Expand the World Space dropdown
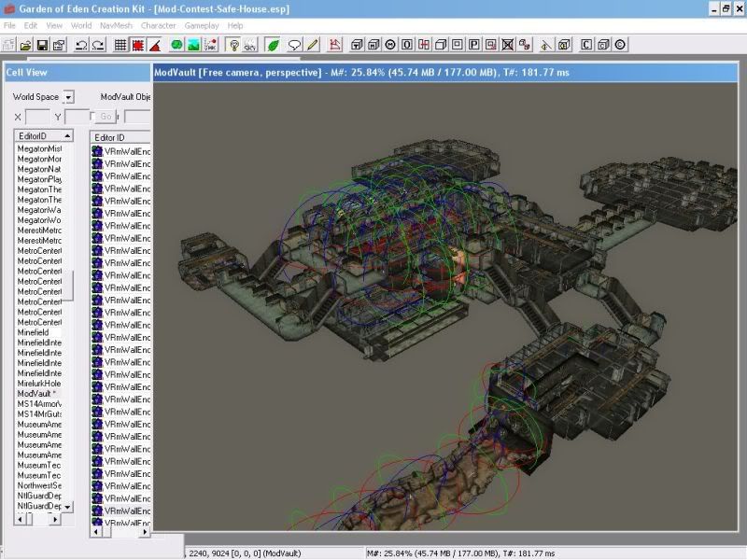 (x=68, y=97)
